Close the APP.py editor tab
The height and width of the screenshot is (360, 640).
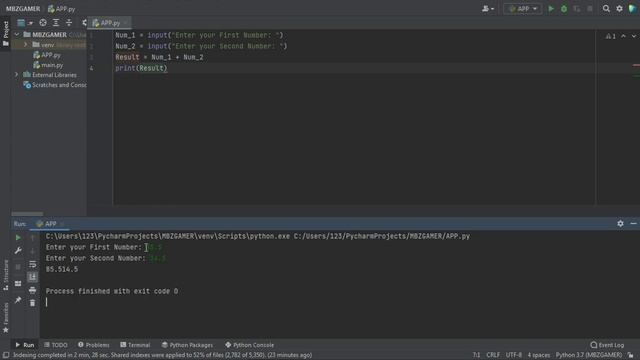[125, 23]
